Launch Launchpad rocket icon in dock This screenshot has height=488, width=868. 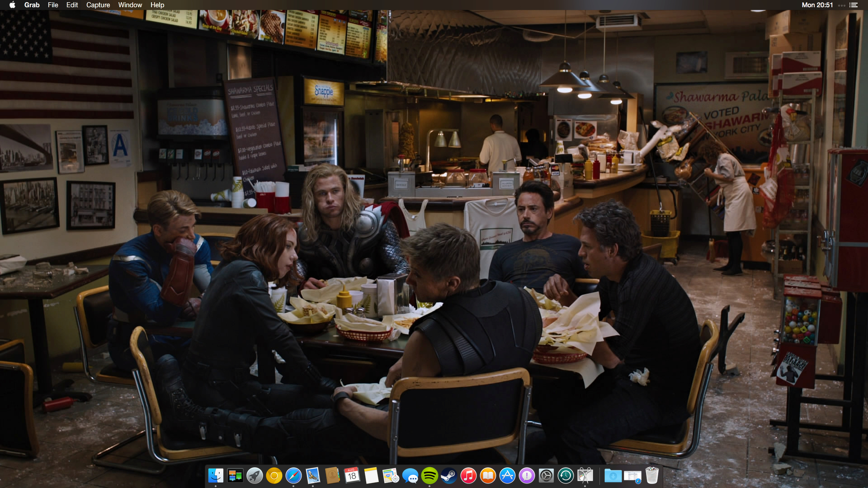pyautogui.click(x=255, y=475)
